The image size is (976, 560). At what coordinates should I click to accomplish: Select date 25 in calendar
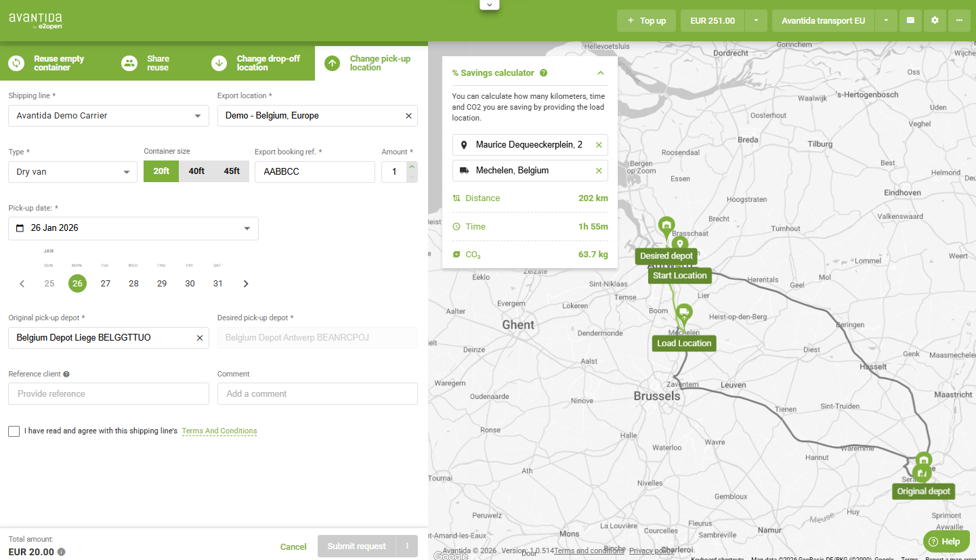(49, 284)
